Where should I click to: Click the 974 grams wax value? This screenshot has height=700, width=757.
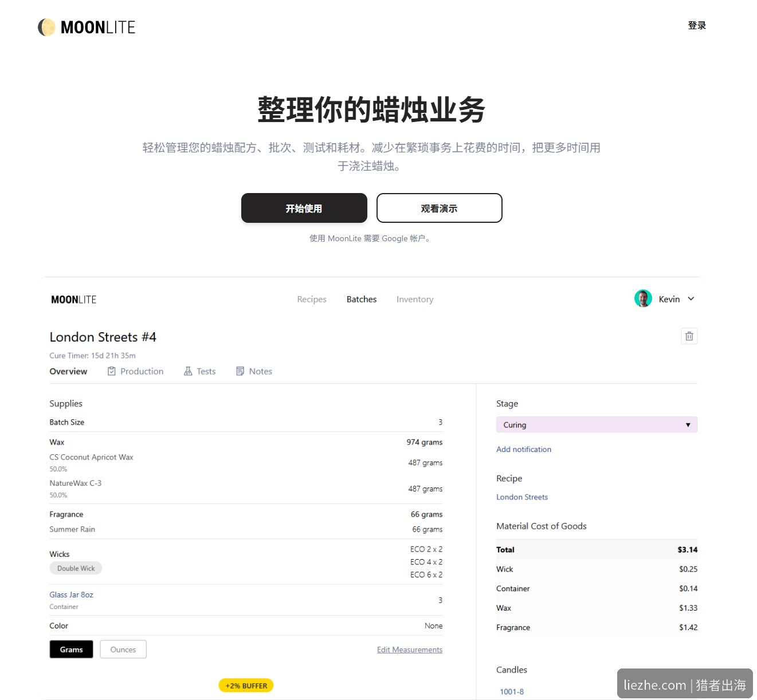coord(425,442)
